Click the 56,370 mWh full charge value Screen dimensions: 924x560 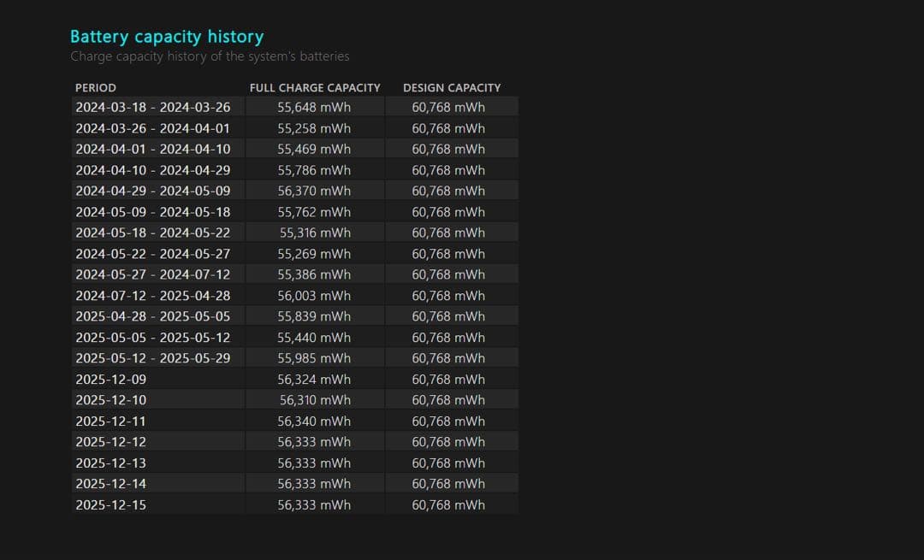314,191
